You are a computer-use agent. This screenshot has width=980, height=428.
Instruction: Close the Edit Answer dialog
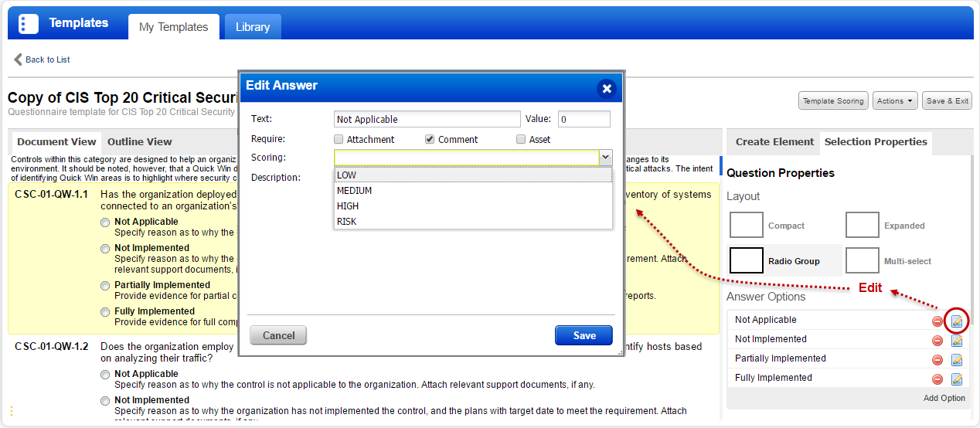pos(607,89)
